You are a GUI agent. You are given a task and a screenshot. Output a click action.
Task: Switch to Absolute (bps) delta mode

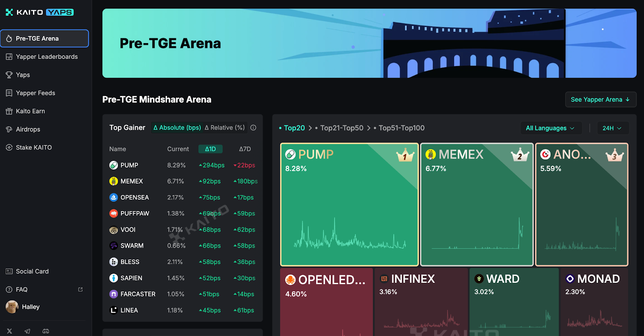click(177, 128)
